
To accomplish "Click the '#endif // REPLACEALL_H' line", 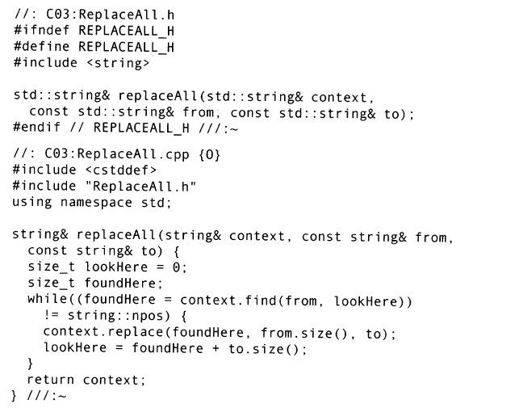I will click(x=126, y=128).
